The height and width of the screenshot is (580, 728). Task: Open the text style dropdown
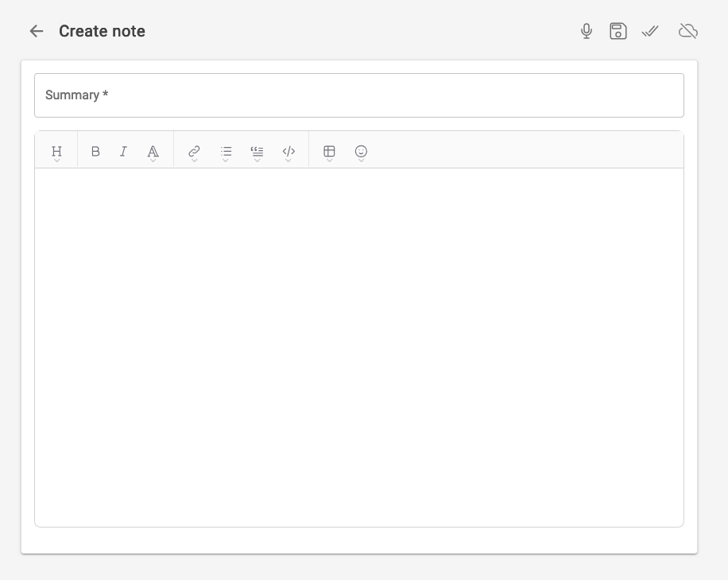point(153,152)
